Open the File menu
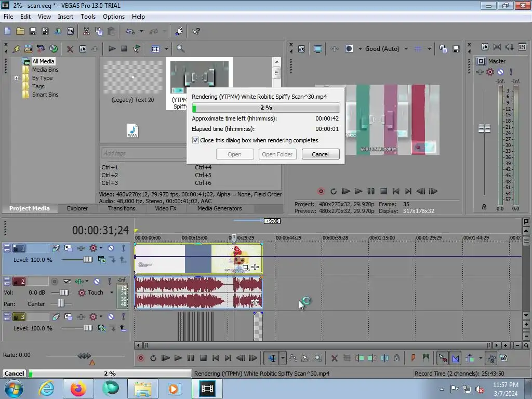Screen dimensions: 532x399 point(8,17)
